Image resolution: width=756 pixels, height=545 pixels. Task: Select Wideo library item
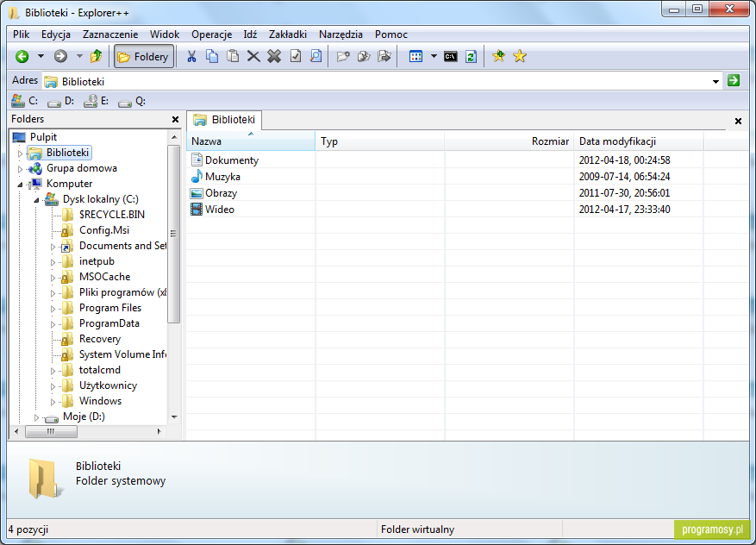[213, 210]
